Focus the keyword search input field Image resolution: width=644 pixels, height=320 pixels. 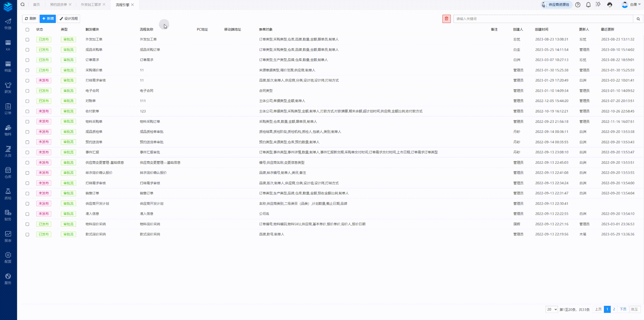click(543, 19)
